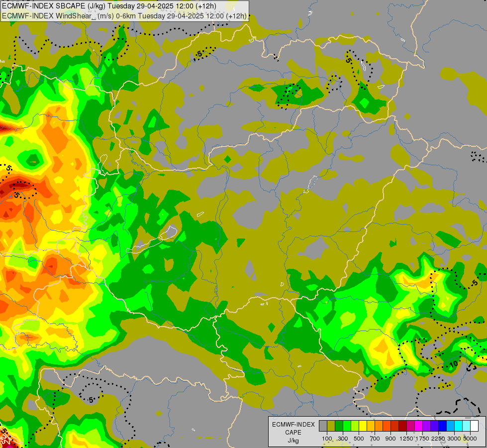Select the bright green legend swatch
This screenshot has height=448, width=487.
click(x=347, y=426)
